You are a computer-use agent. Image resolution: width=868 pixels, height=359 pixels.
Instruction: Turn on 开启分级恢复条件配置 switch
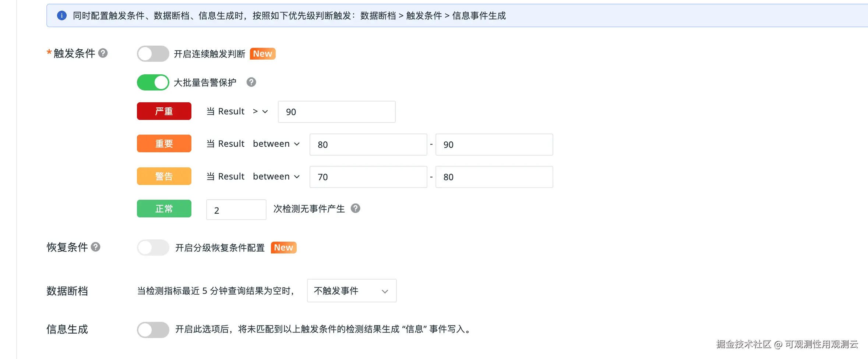click(x=153, y=248)
